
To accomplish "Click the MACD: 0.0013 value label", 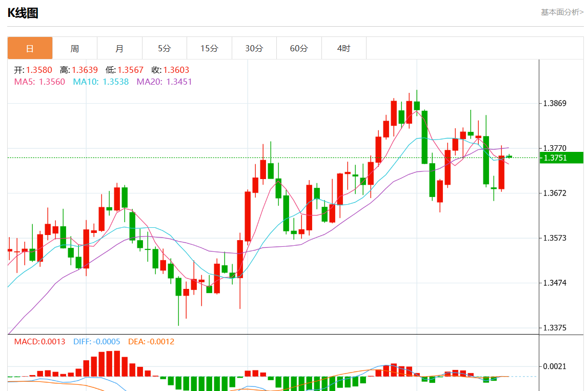I will pos(39,341).
